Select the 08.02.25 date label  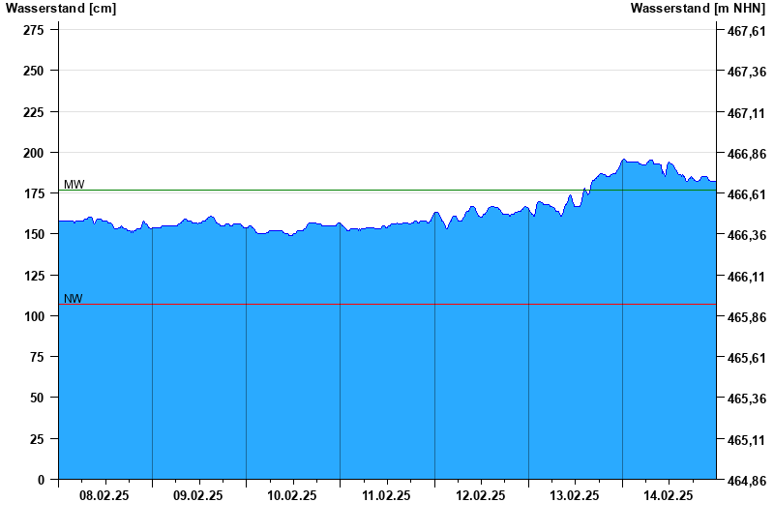(x=104, y=496)
